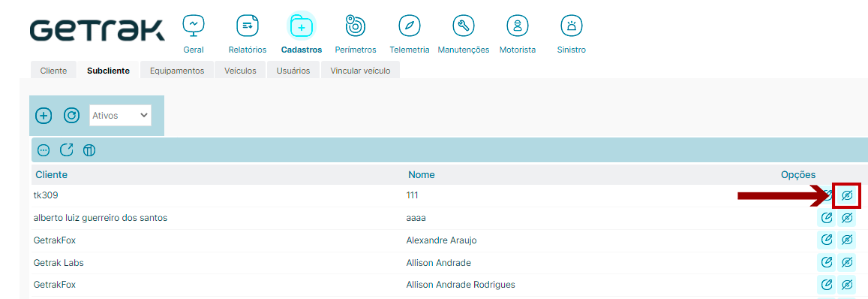Toggle visibility for aaaa subcliente row

pos(846,218)
